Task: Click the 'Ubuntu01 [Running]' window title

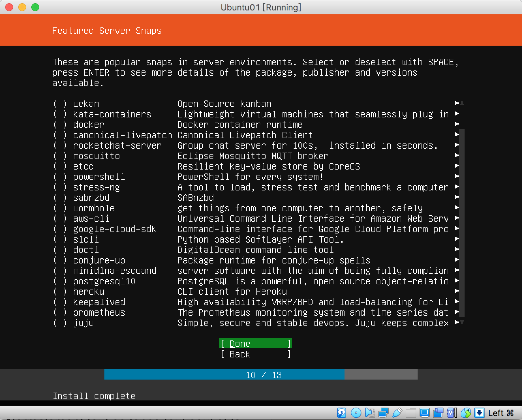Action: 261,7
